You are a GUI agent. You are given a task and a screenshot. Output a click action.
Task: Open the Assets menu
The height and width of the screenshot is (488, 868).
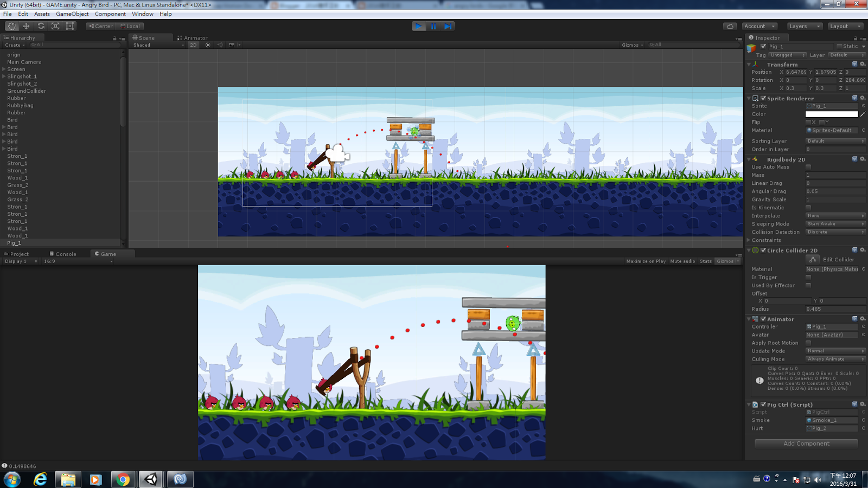coord(42,14)
